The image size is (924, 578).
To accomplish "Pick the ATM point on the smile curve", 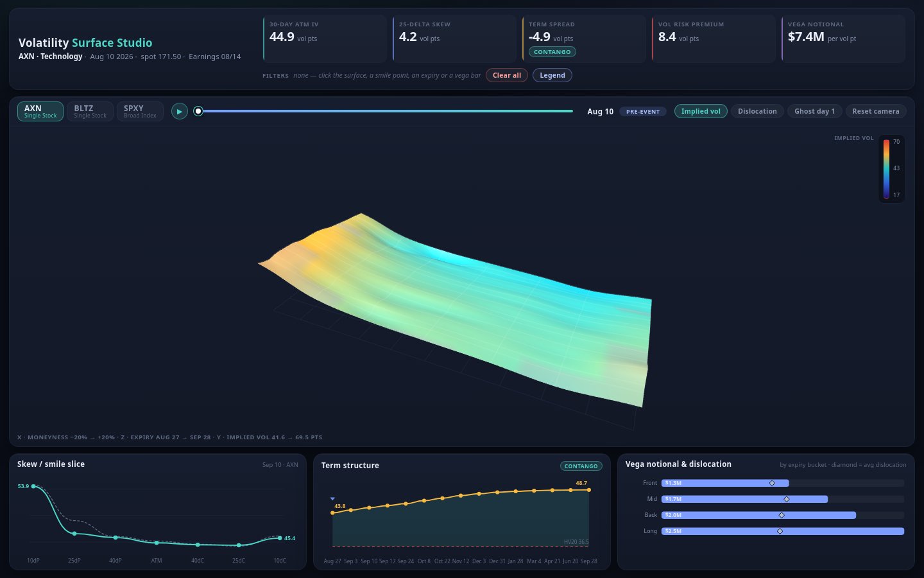I will (157, 543).
